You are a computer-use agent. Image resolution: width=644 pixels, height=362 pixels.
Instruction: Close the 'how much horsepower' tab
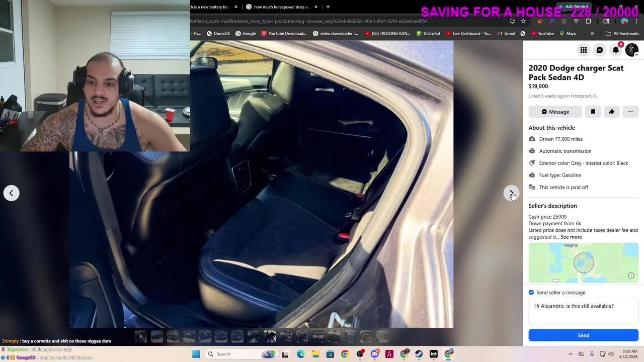(315, 7)
